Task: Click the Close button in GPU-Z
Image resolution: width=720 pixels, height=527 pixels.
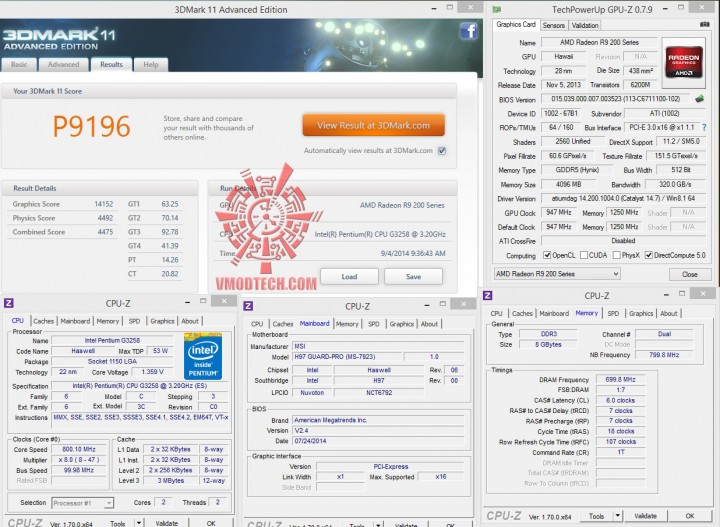Action: [x=689, y=274]
